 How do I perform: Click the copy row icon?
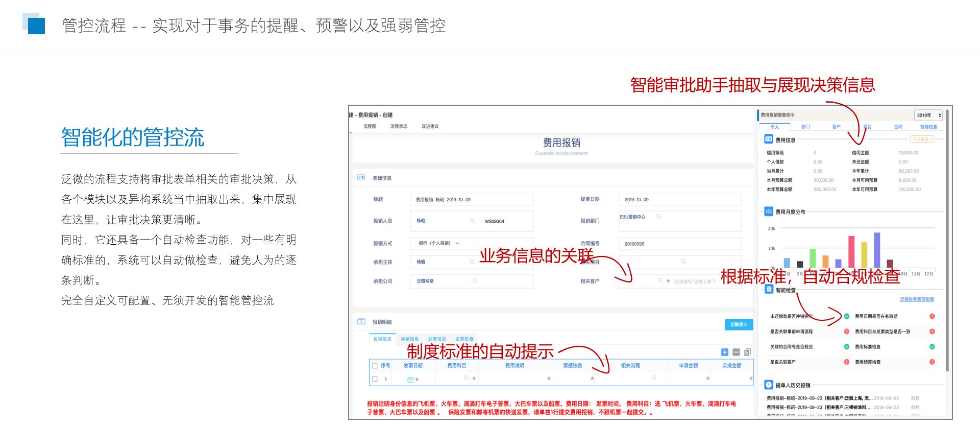coord(747,352)
